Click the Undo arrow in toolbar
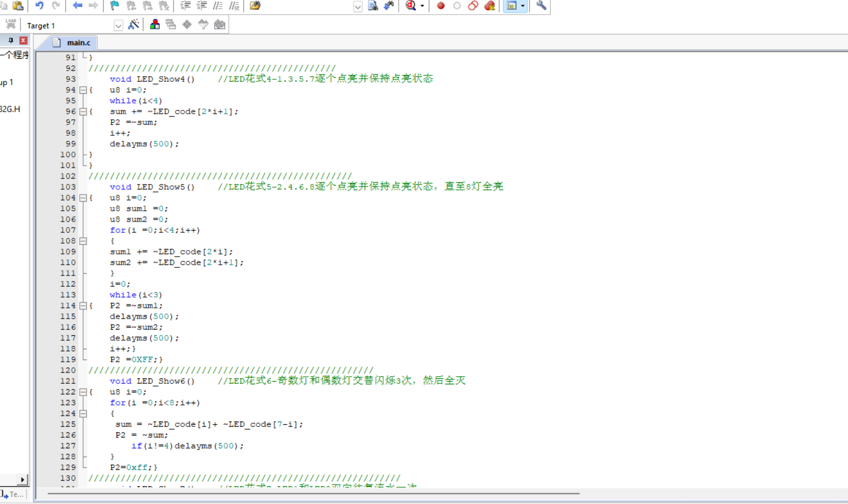 click(x=39, y=5)
